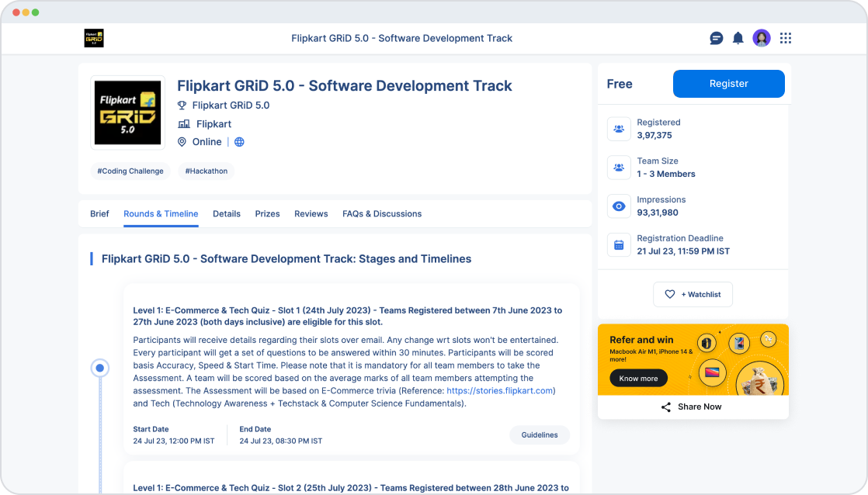Click the Level 1 Slot 2 quiz title
Viewport: 868px width, 495px height.
(x=351, y=488)
